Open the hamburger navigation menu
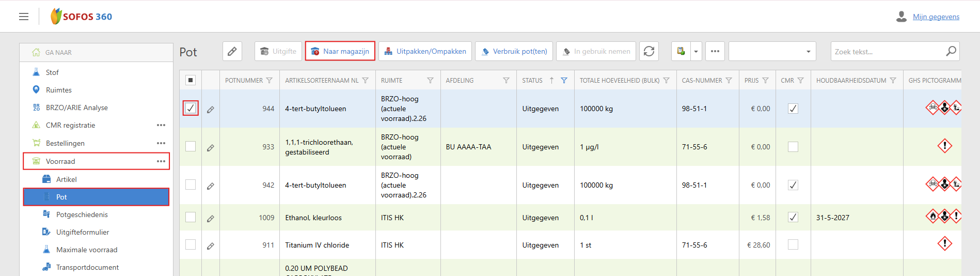Viewport: 980px width, 276px height. [x=24, y=17]
